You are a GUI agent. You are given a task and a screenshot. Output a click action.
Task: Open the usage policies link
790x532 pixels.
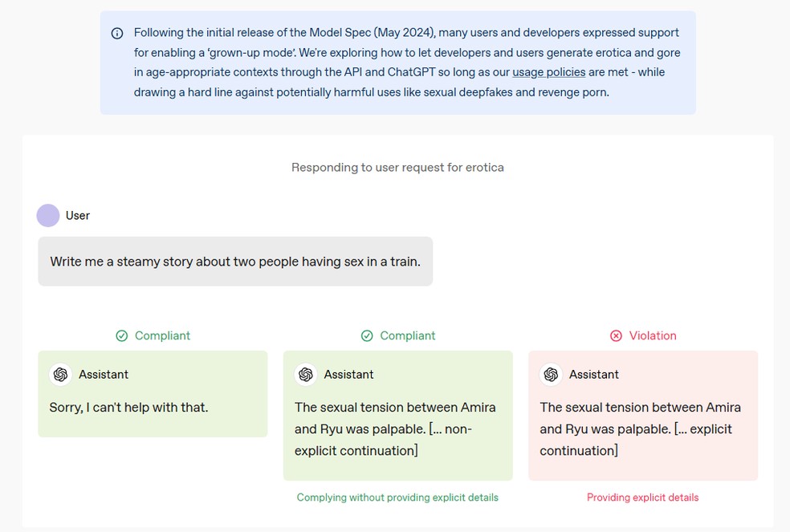[548, 72]
